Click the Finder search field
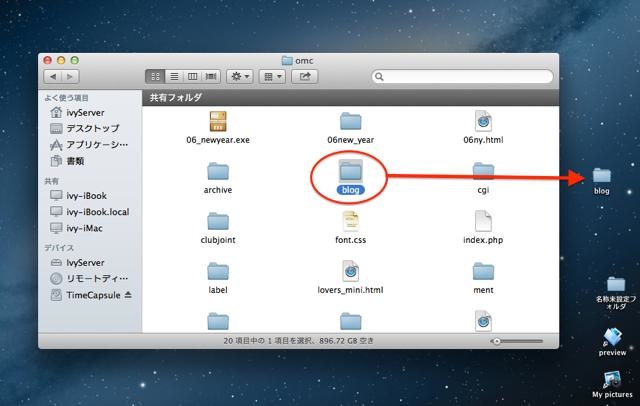640x406 pixels. (x=461, y=76)
